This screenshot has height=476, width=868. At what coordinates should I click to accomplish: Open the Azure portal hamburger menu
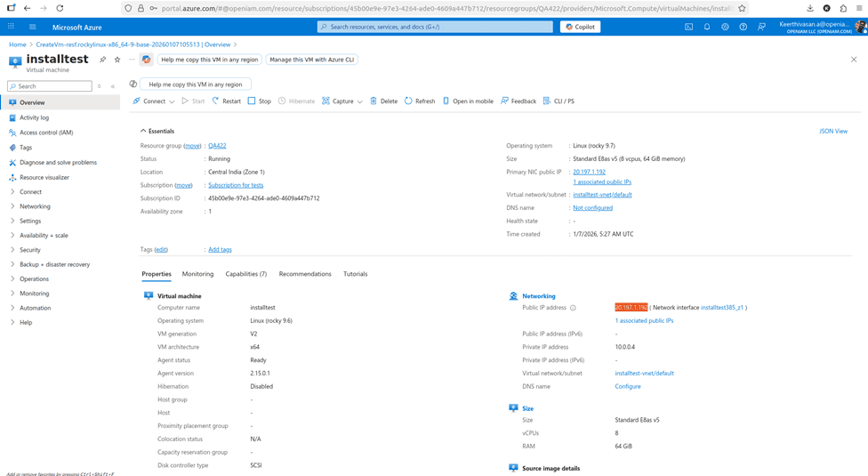pyautogui.click(x=32, y=27)
